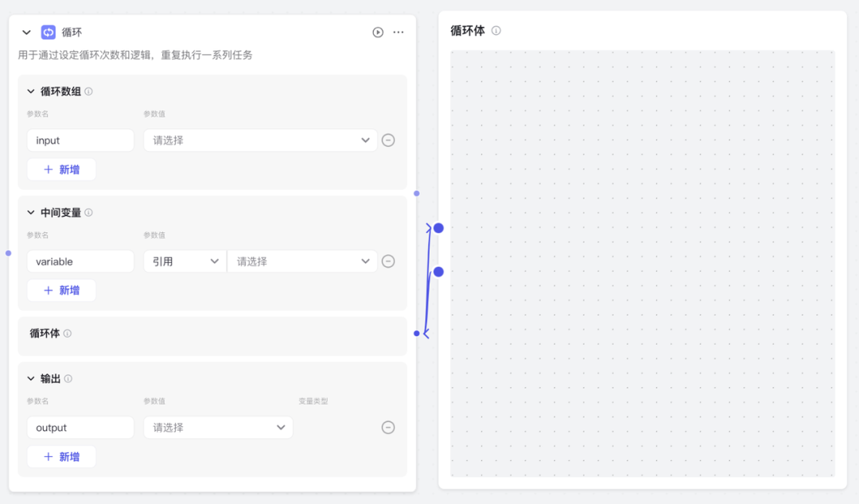This screenshot has height=504, width=859.
Task: Click the info icon next to the canvas 循环体 title
Action: 496,30
